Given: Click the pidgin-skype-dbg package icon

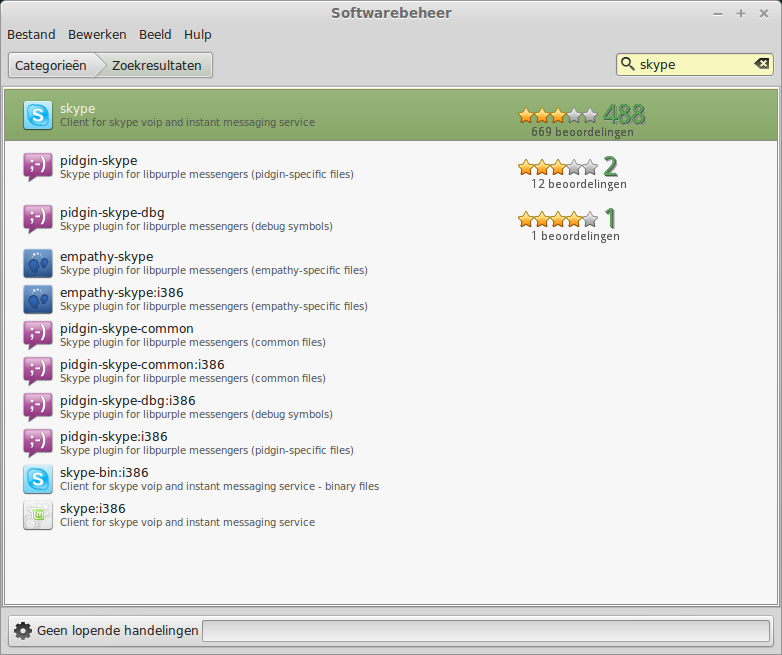Looking at the screenshot, I should (x=38, y=219).
